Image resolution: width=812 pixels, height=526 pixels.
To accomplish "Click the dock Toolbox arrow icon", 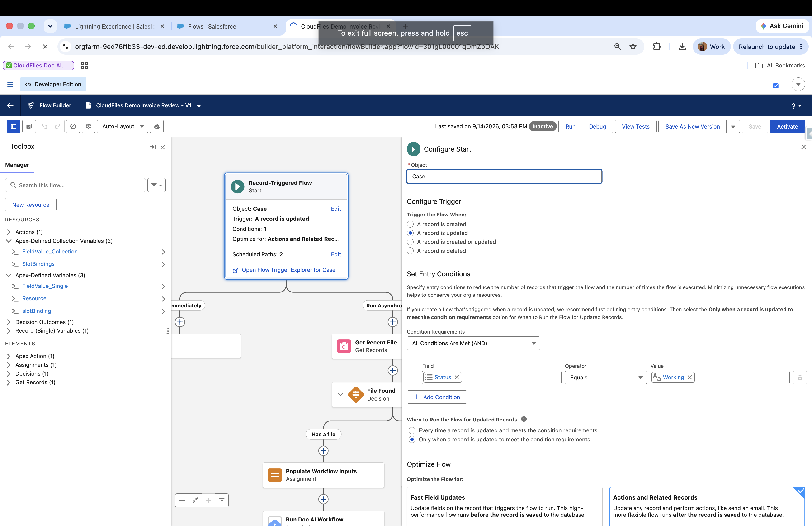I will click(152, 147).
